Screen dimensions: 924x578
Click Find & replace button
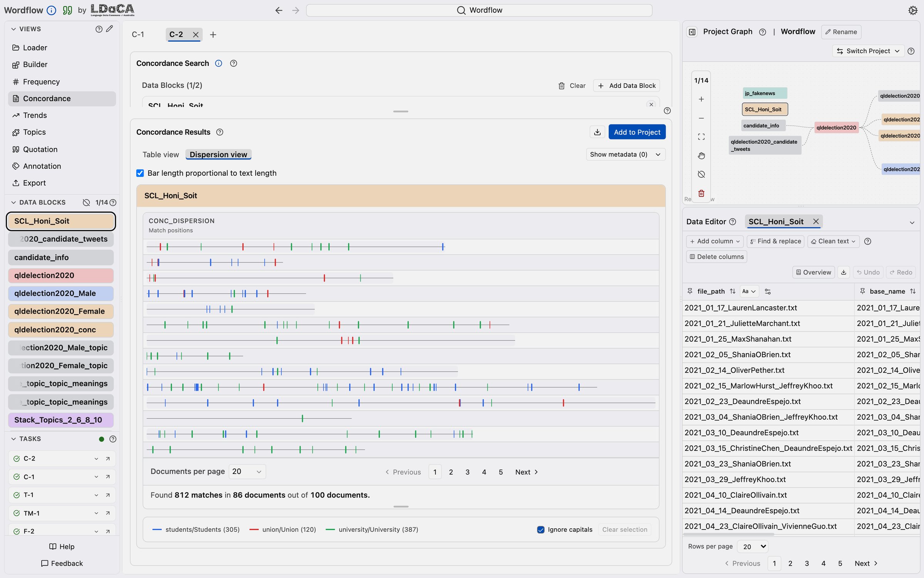775,241
